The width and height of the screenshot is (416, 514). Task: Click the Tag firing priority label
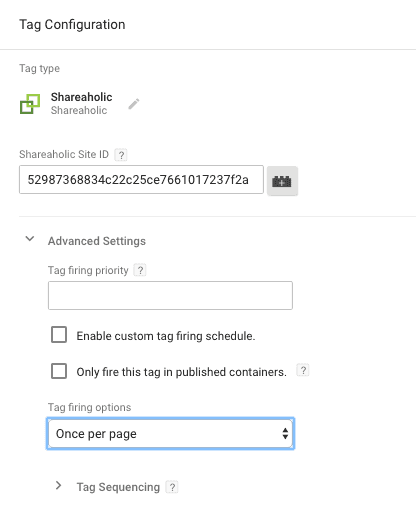click(88, 270)
